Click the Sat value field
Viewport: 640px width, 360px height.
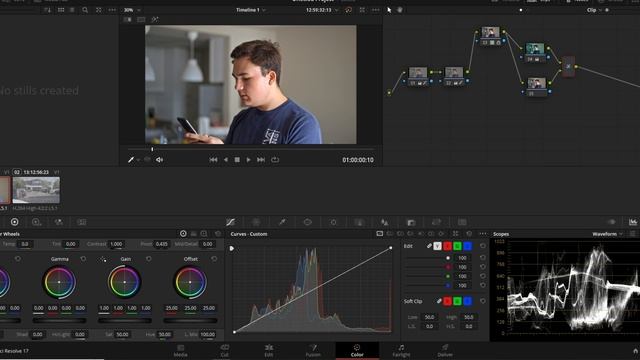(x=122, y=334)
